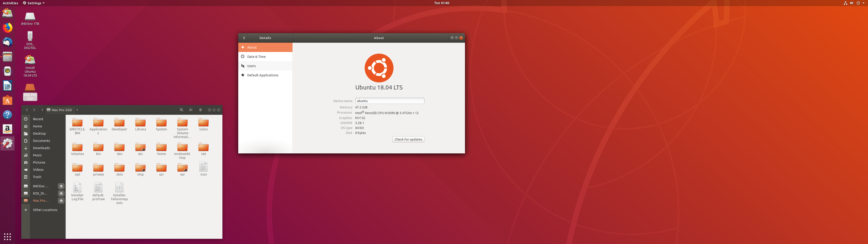
Task: Open Documents in the Files sidebar
Action: coord(44,141)
